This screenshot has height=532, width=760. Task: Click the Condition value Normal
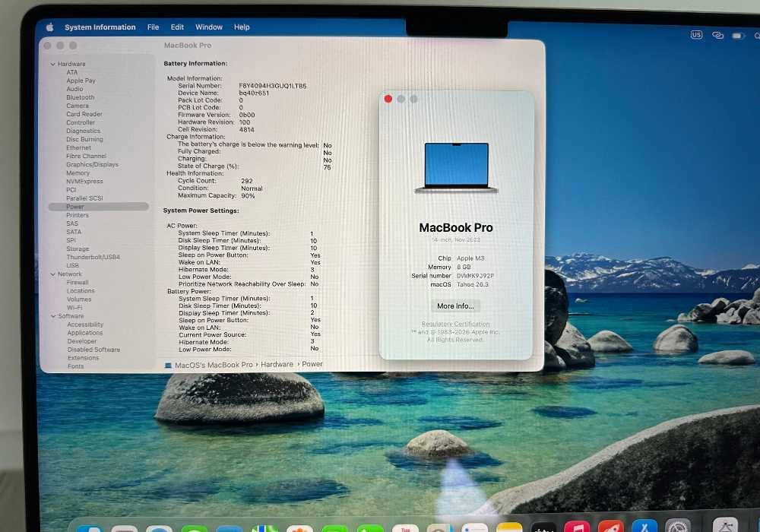point(252,188)
